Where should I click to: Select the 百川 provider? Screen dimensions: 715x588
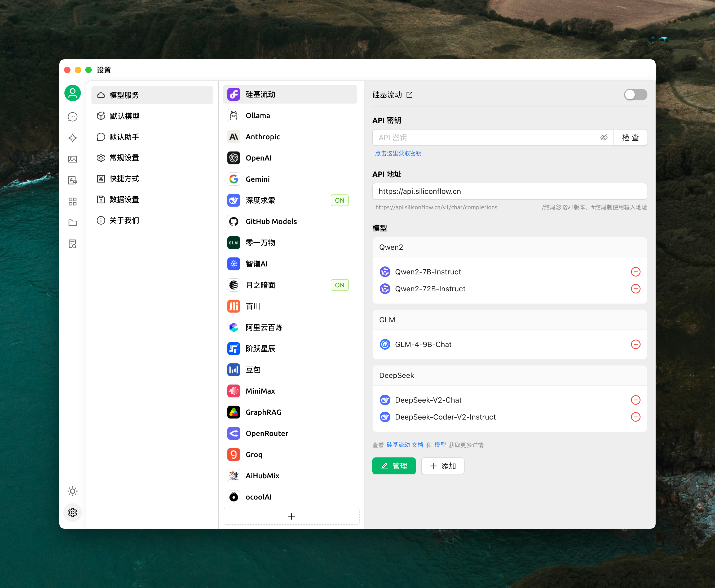coord(290,306)
